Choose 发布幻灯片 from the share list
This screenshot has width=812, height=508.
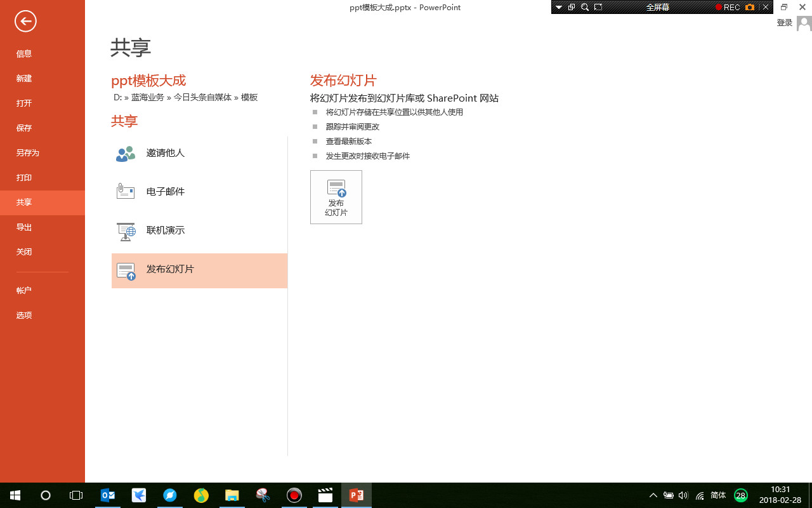click(x=170, y=269)
